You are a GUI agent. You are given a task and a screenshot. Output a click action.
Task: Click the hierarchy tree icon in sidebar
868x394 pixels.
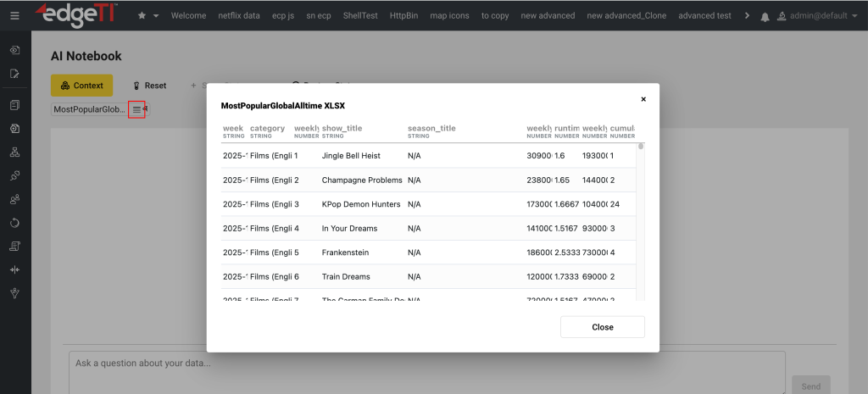(x=14, y=153)
